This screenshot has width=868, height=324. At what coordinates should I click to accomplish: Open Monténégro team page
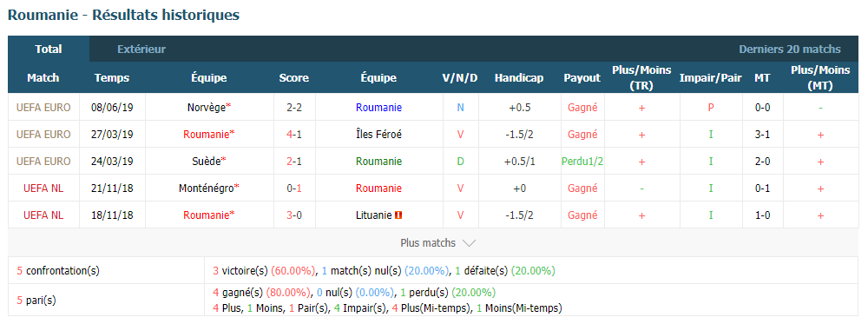click(x=206, y=188)
